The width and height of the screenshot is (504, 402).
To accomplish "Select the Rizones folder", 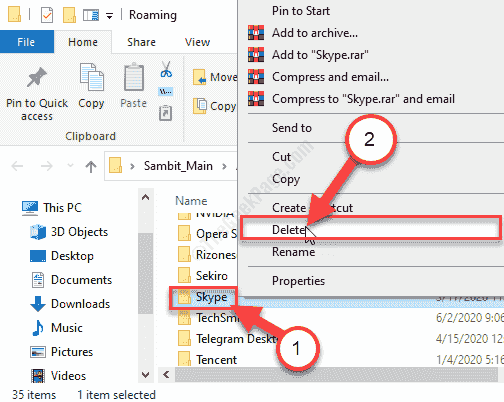I will coord(207,255).
